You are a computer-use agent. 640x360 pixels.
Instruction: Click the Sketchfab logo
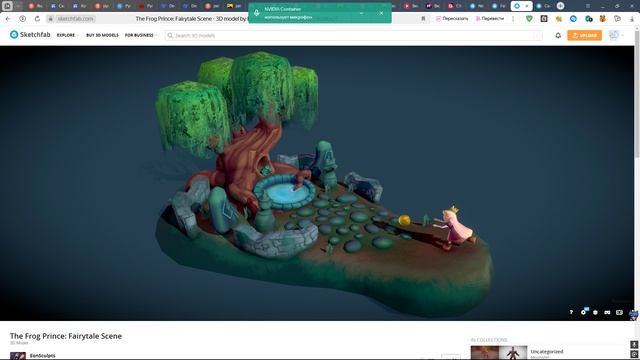[30, 35]
